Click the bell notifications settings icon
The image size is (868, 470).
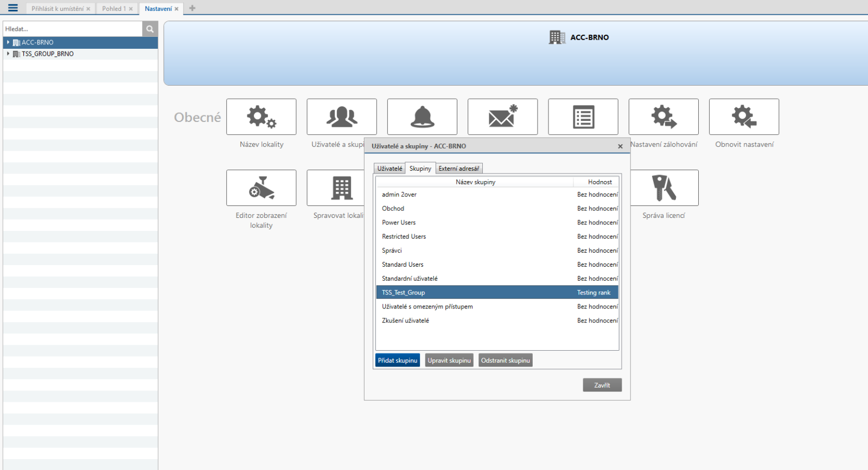(x=422, y=117)
